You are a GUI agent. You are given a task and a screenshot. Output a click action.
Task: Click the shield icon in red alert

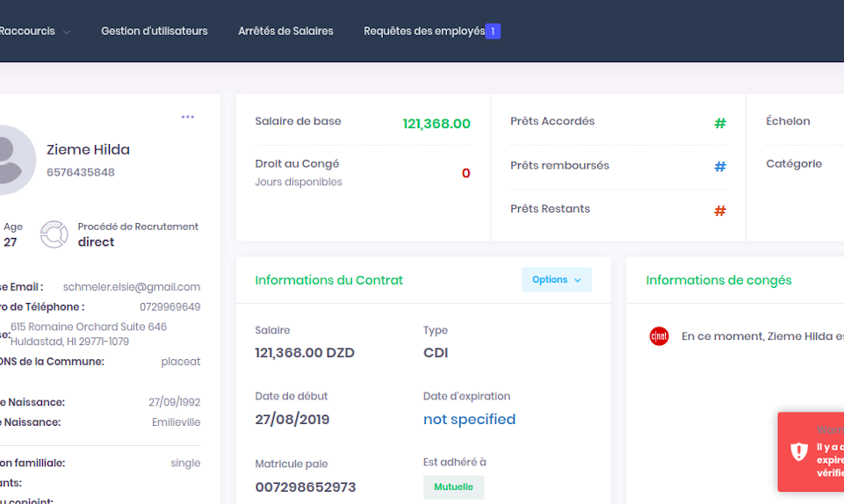tap(798, 451)
